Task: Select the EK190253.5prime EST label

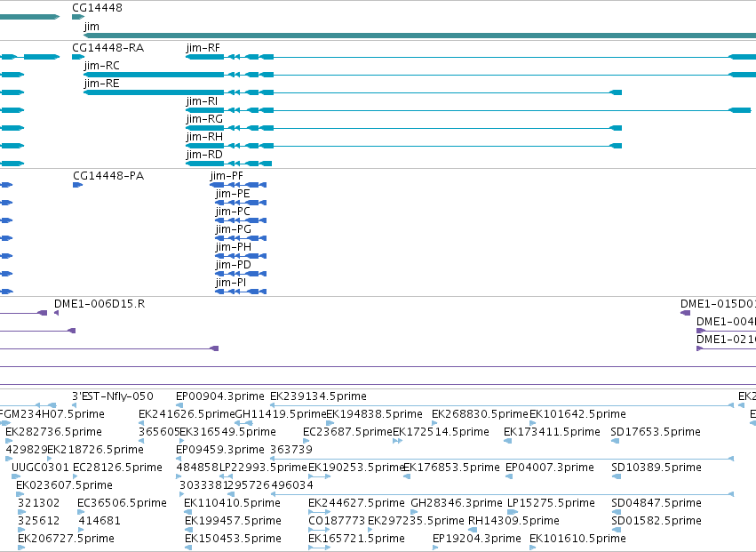Action: tap(356, 468)
